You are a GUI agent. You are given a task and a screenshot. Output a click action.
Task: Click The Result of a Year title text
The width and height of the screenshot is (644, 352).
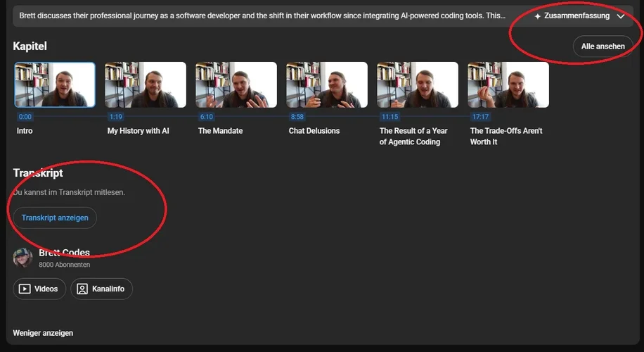click(413, 136)
